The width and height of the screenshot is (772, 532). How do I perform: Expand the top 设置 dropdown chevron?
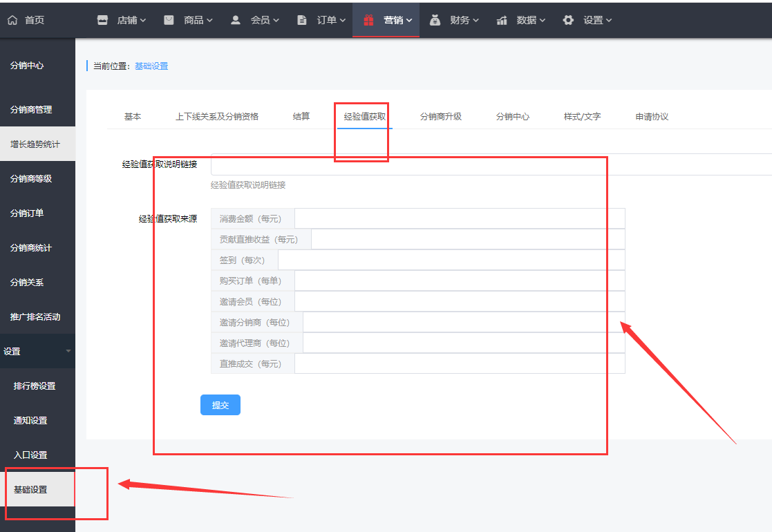(609, 21)
